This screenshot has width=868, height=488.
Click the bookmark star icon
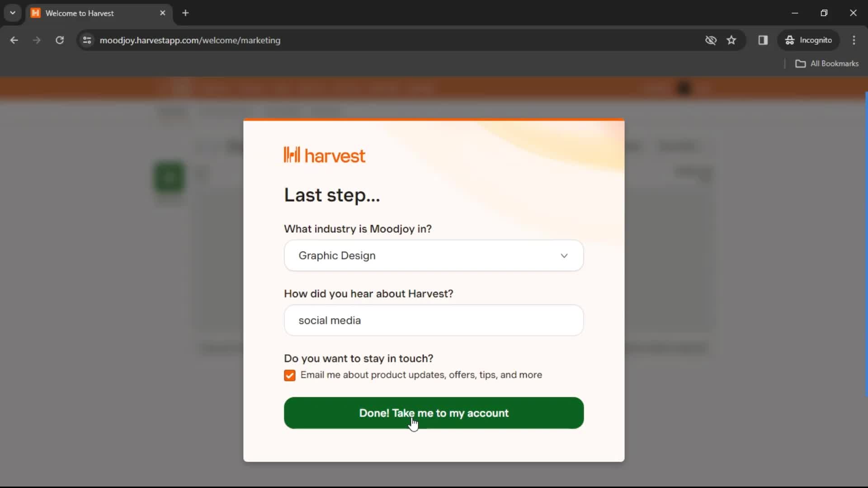click(x=731, y=40)
